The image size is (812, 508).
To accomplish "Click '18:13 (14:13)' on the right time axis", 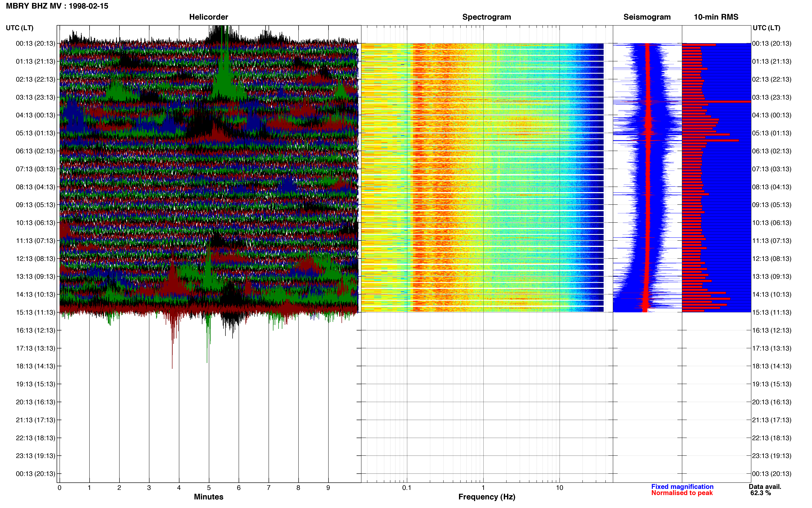I will (x=772, y=366).
